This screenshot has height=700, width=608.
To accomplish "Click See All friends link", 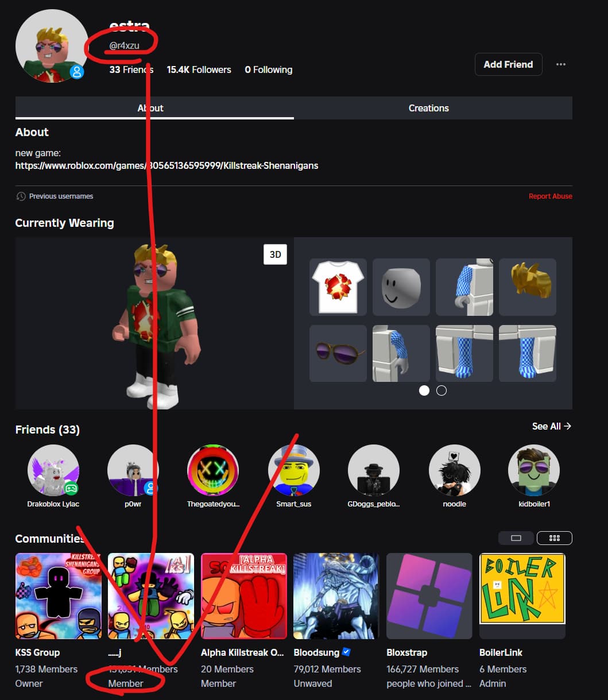I will (551, 426).
